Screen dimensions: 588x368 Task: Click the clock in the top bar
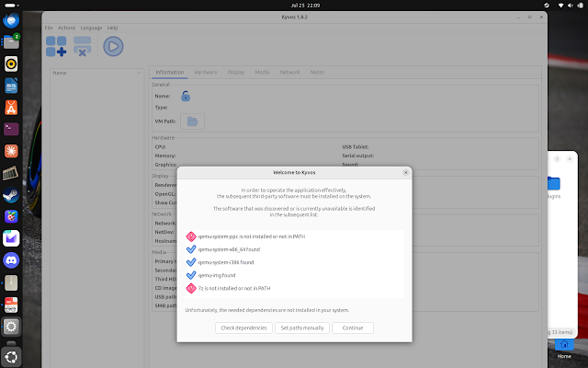click(305, 6)
